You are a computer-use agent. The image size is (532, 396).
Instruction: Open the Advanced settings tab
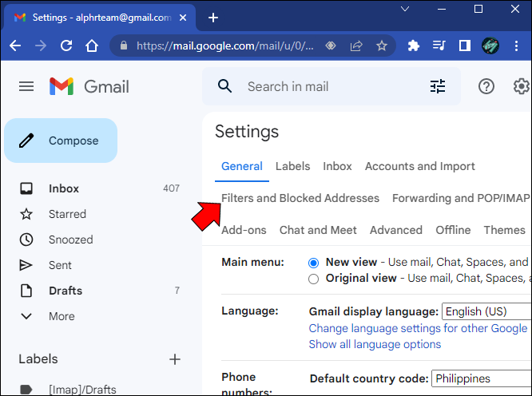pos(396,230)
